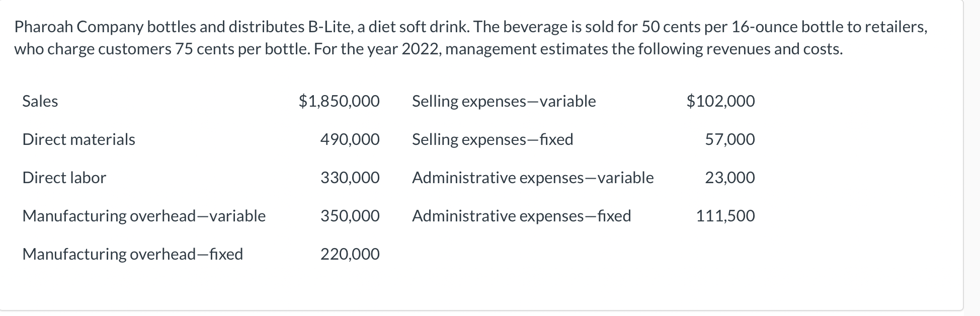Click the Direct materials label
The image size is (980, 316).
[78, 139]
